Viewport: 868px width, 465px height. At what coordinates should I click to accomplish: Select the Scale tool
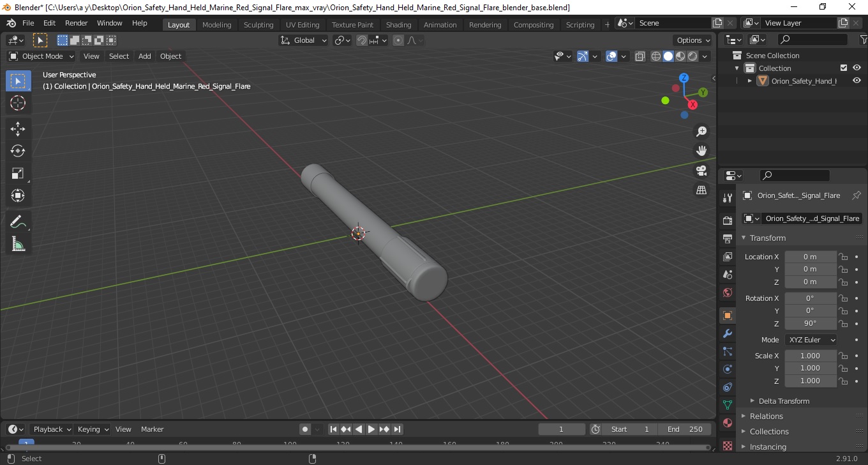(18, 173)
